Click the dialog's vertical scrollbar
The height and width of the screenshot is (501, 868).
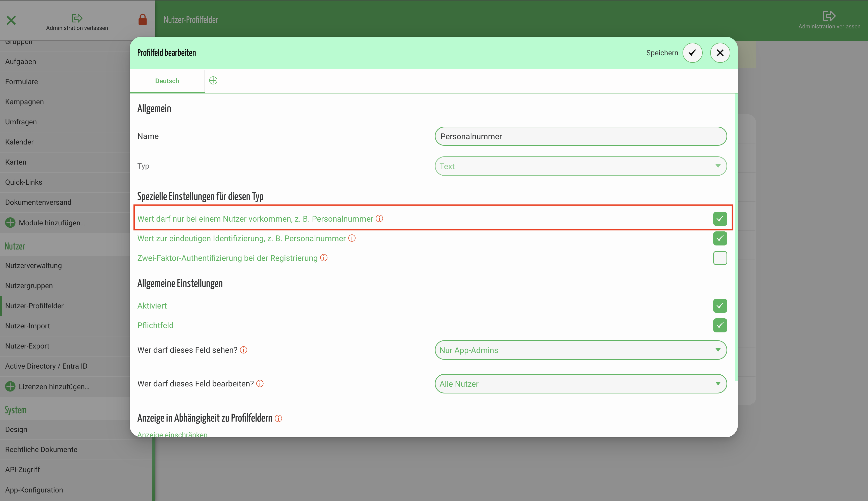tap(736, 237)
